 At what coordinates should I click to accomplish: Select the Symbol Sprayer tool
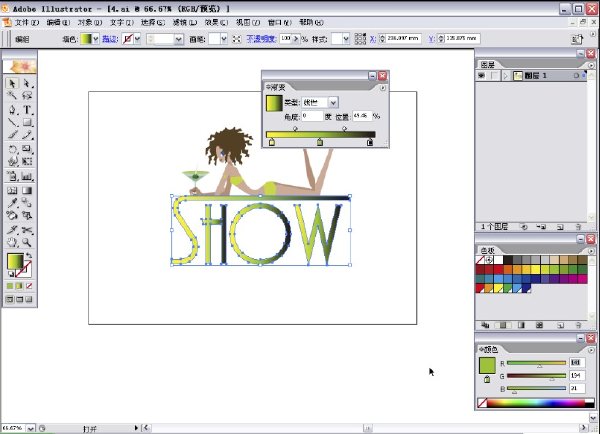click(x=12, y=176)
